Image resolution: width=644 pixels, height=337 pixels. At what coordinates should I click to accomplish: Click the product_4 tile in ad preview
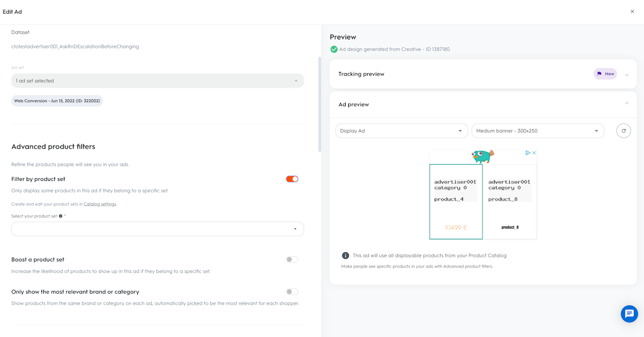pyautogui.click(x=456, y=201)
